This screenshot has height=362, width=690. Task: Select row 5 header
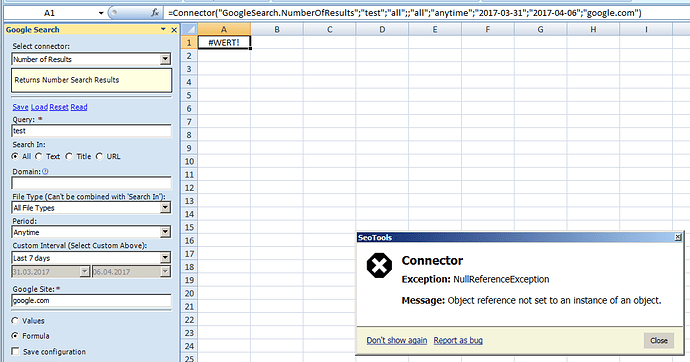(x=189, y=95)
